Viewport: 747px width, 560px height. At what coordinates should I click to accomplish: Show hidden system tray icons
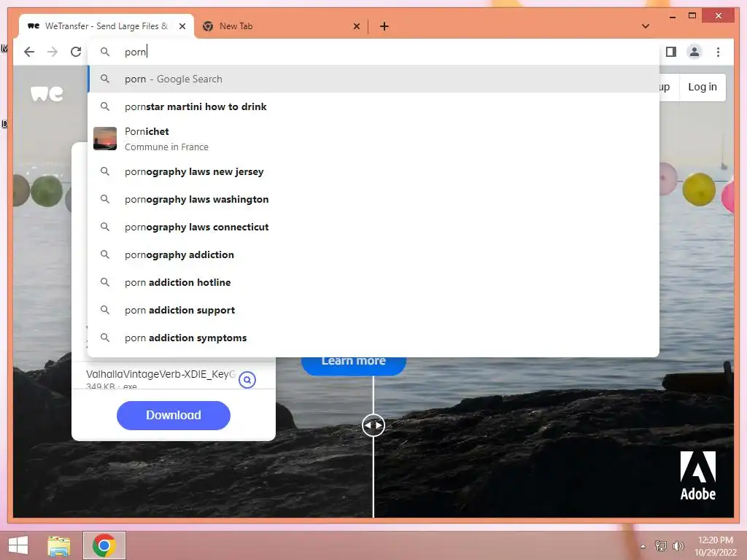[643, 546]
